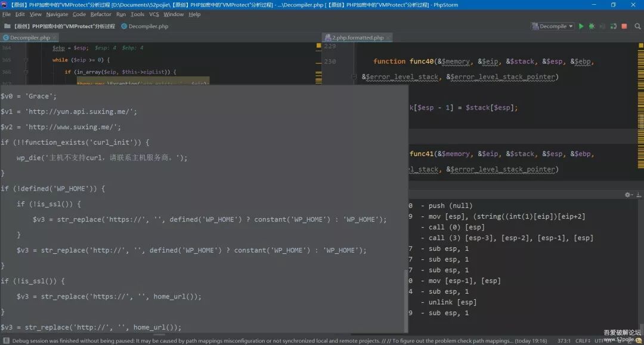Collapse the while loop fold marker at line 365

[x=26, y=60]
